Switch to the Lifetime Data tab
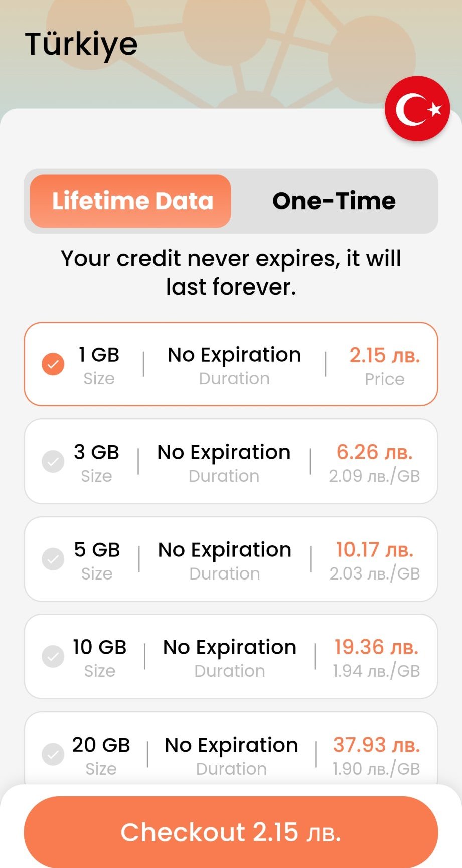The width and height of the screenshot is (462, 868). pos(130,201)
